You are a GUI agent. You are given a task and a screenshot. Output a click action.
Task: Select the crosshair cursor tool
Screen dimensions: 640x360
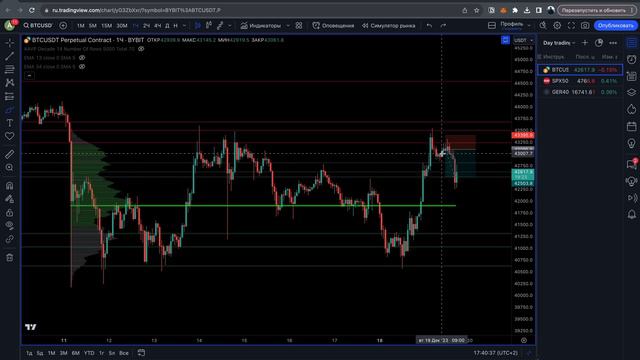coord(9,42)
